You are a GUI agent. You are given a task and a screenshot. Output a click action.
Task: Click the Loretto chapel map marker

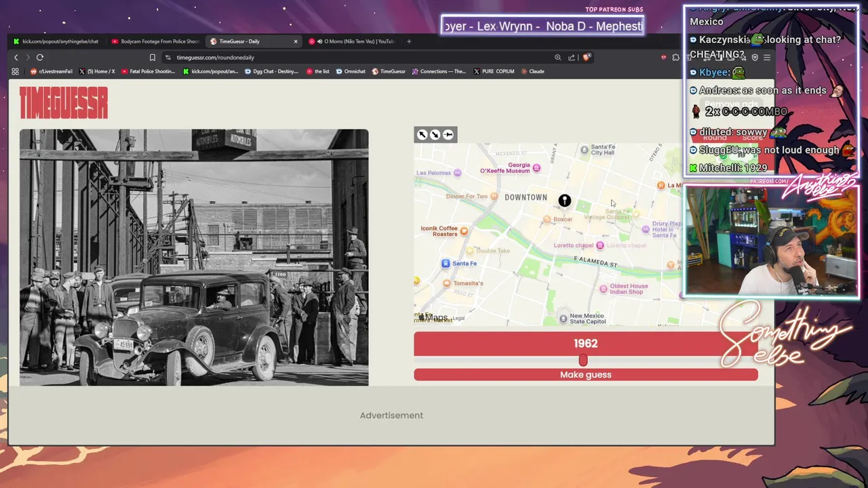(x=599, y=245)
